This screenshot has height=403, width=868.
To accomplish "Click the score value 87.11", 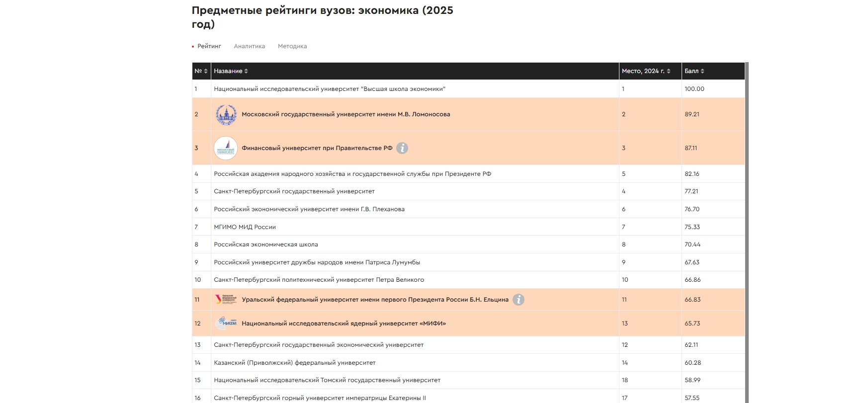I will (691, 148).
